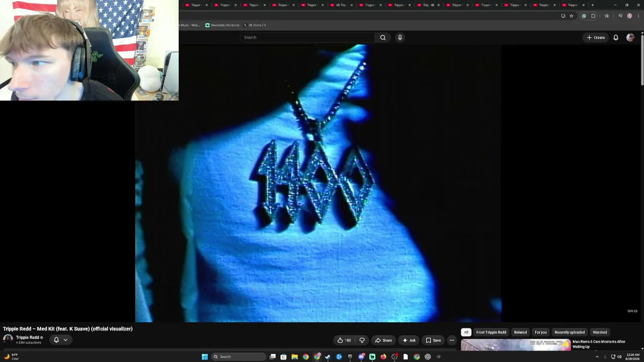The width and height of the screenshot is (644, 362).
Task: Select the For you filter chip
Action: [540, 332]
